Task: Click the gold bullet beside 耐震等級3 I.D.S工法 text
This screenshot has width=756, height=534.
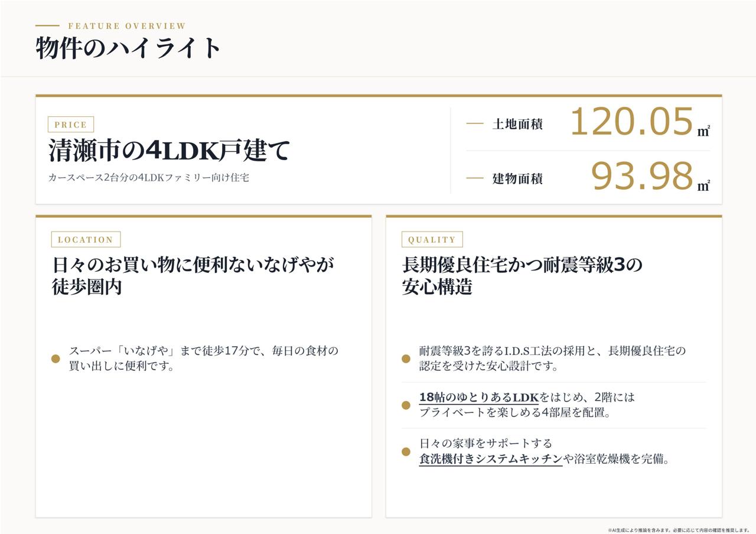Action: point(406,359)
